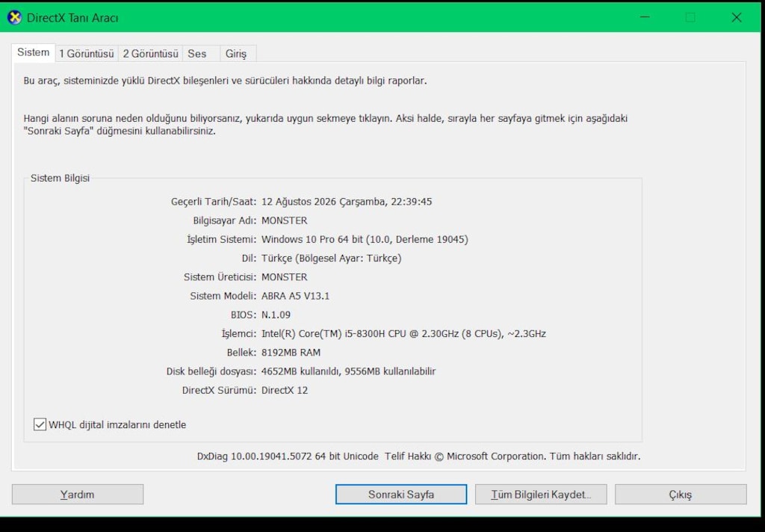Image resolution: width=765 pixels, height=532 pixels.
Task: Click the Bellek label
Action: click(x=241, y=353)
